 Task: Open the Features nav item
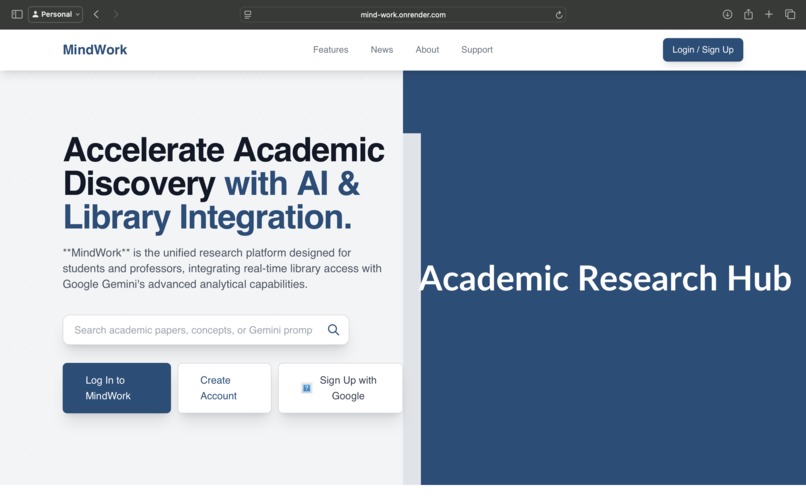coord(331,50)
